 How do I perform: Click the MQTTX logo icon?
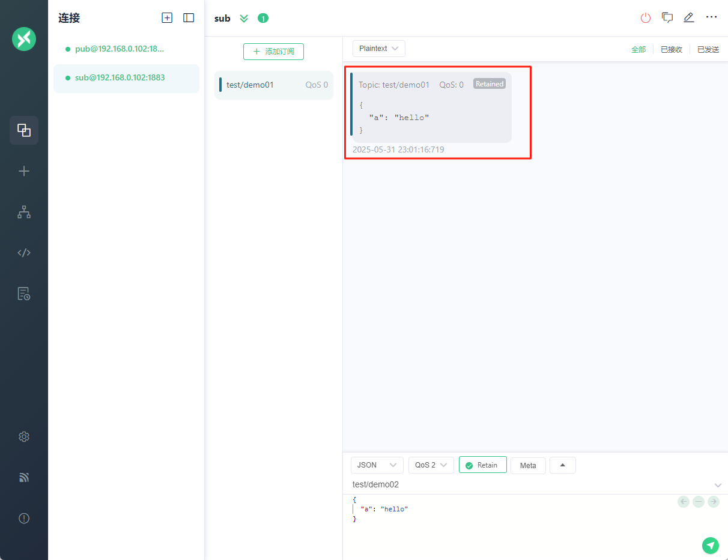(x=24, y=40)
